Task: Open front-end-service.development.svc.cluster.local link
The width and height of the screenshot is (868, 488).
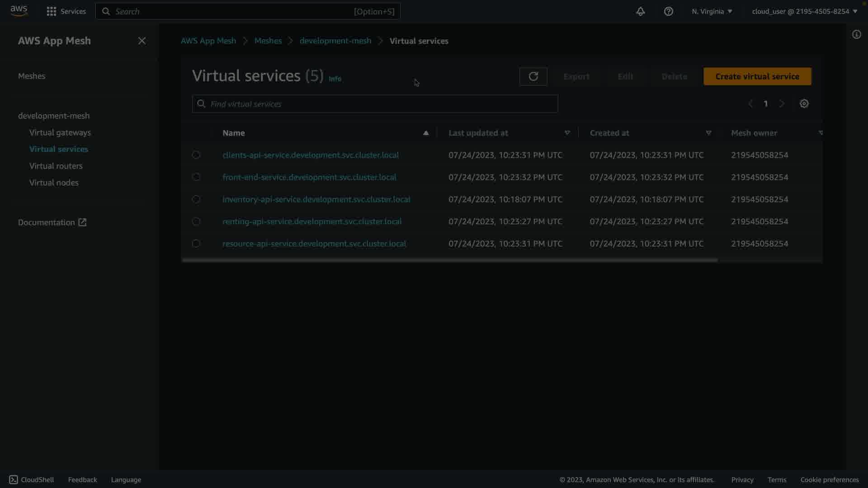Action: click(x=309, y=177)
